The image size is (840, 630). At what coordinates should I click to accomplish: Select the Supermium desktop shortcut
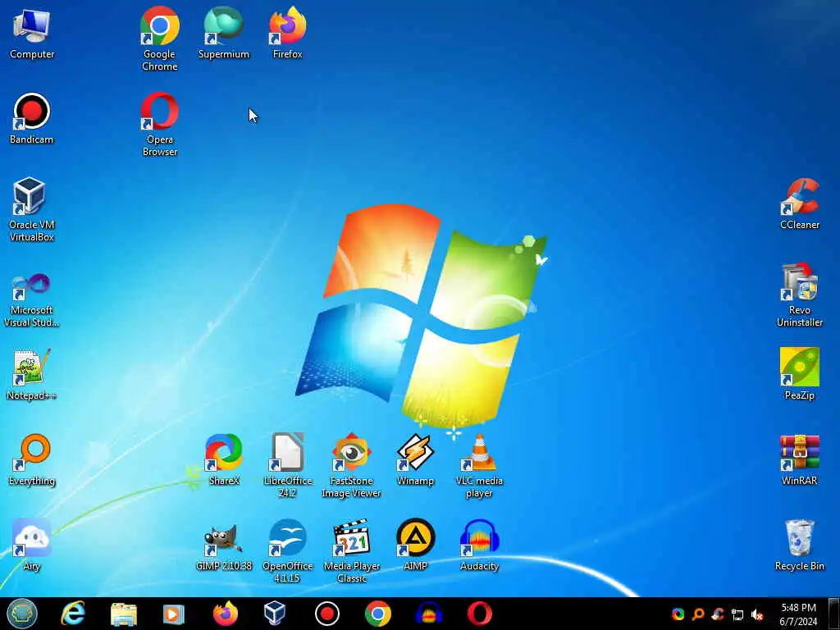point(223,33)
